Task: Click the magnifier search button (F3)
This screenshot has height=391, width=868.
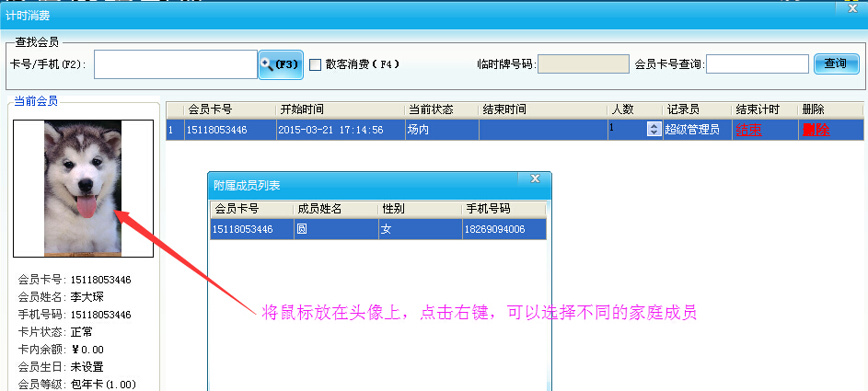Action: (281, 64)
